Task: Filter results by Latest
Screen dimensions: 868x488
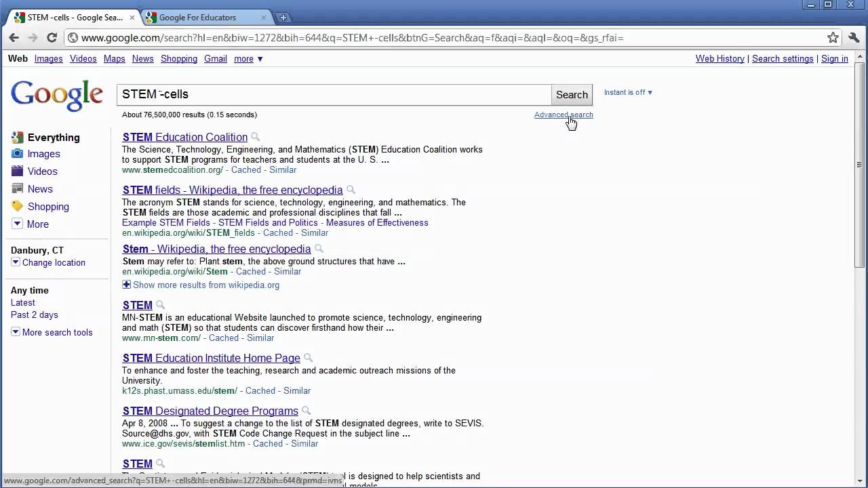Action: pyautogui.click(x=23, y=303)
